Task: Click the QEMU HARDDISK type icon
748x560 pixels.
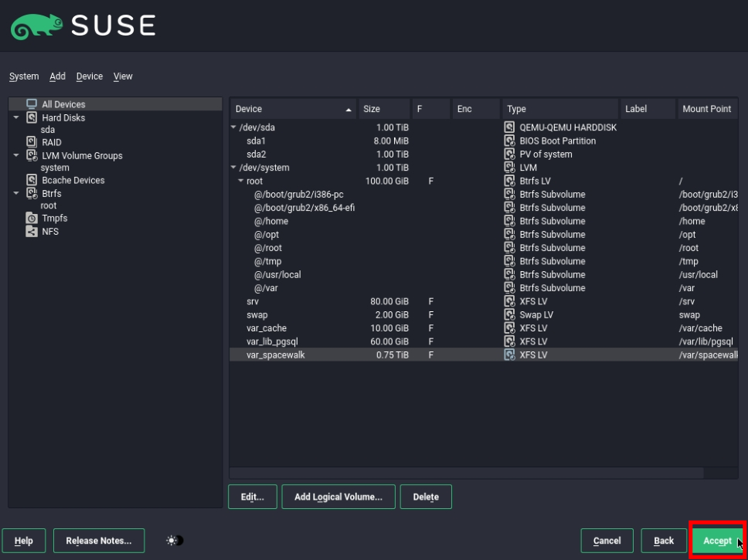Action: point(510,127)
